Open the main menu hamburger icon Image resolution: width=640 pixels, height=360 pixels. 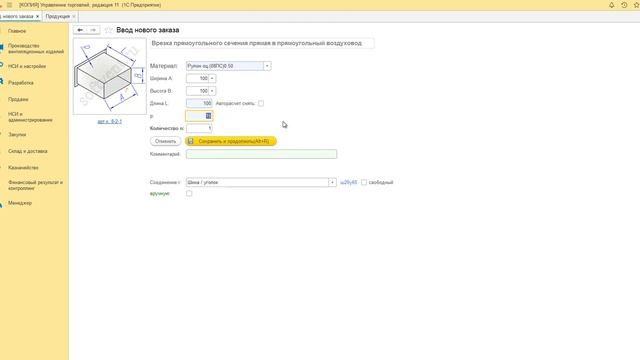pos(9,5)
